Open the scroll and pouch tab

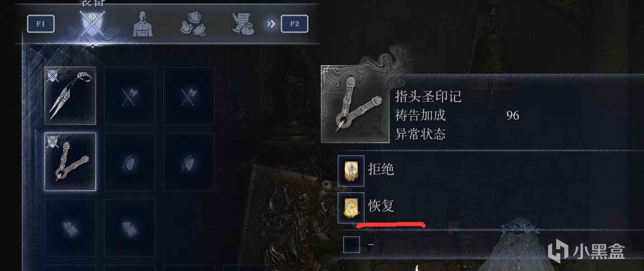coord(242,24)
